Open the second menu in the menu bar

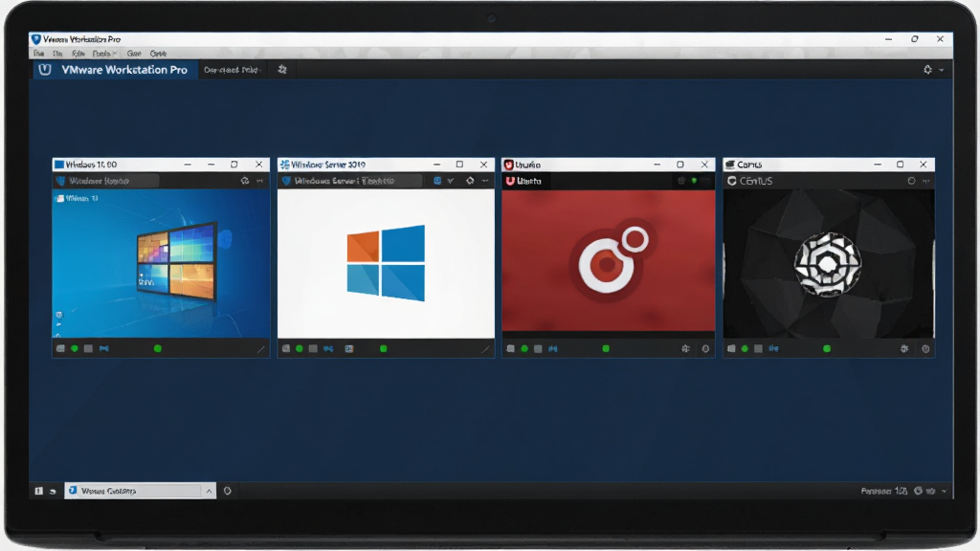pos(57,54)
